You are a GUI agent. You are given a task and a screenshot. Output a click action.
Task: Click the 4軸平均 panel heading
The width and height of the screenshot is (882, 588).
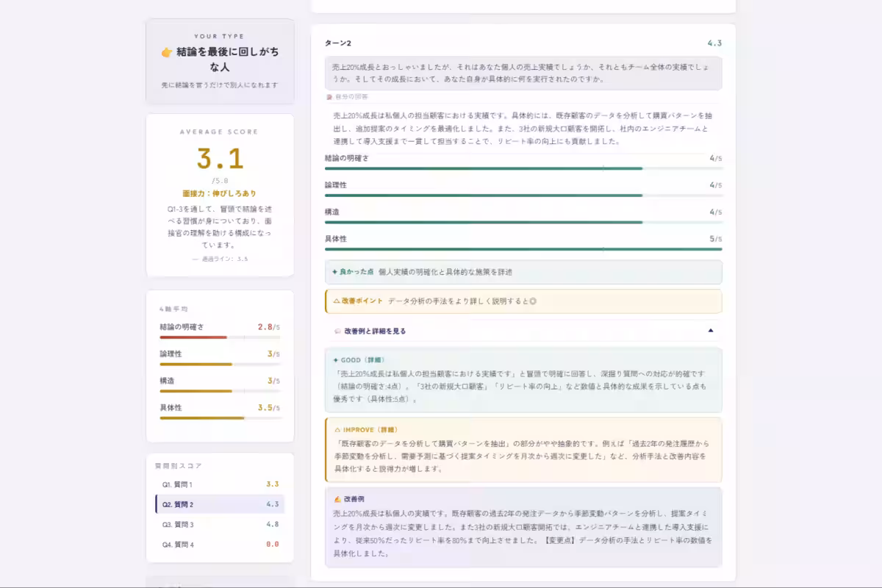click(173, 309)
